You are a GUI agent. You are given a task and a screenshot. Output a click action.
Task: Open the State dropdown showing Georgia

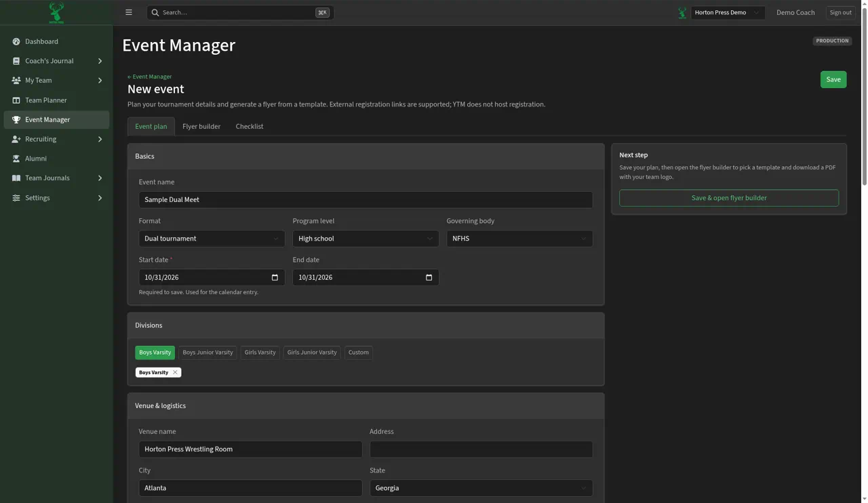[481, 488]
